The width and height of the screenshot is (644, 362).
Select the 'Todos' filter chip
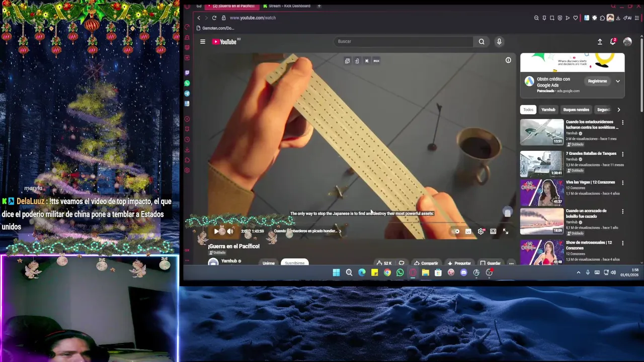(528, 110)
